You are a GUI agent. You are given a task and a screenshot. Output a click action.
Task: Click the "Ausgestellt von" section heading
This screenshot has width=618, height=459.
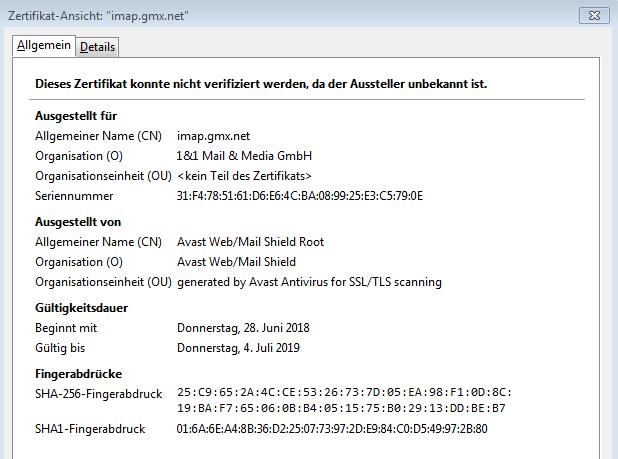pos(78,222)
